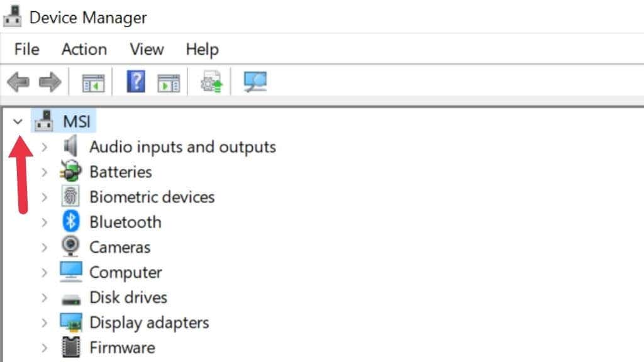Open the blue Help question mark icon
The width and height of the screenshot is (644, 362).
[x=136, y=82]
